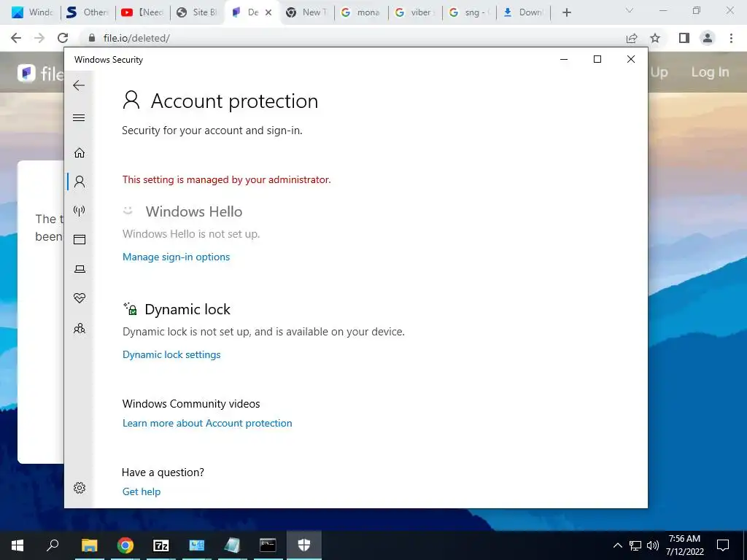This screenshot has height=560, width=747.
Task: Open network status tray icon
Action: click(x=635, y=545)
